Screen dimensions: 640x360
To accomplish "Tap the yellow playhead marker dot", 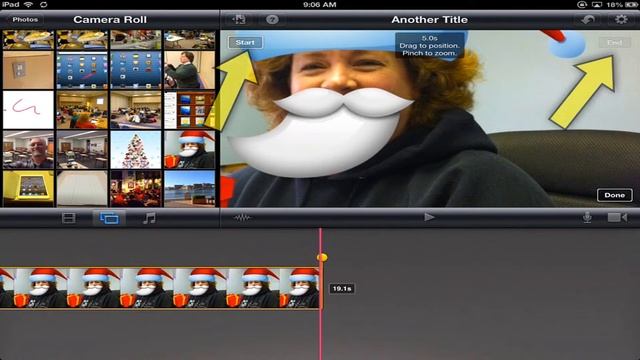I will click(x=322, y=257).
